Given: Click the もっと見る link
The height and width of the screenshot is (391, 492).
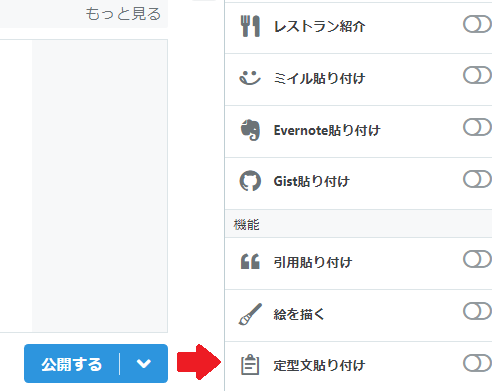Looking at the screenshot, I should pos(123,14).
